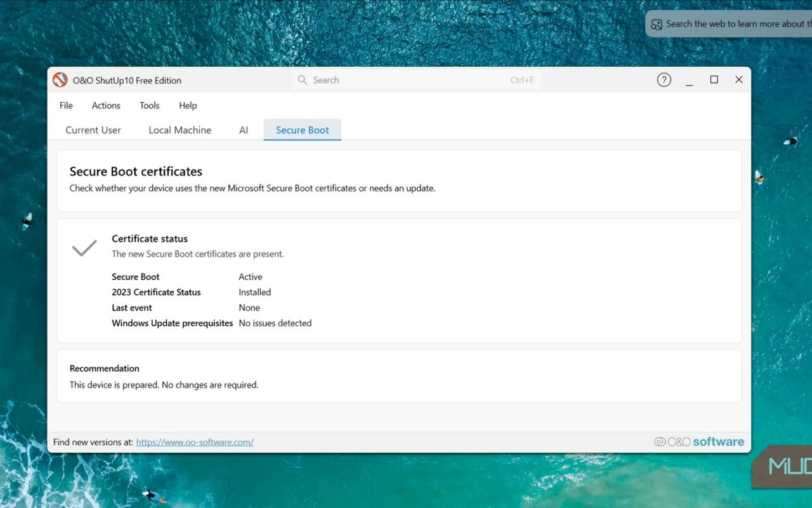Click the 'Windows Update prerequisites' label
Viewport: 812px width, 508px height.
click(173, 323)
